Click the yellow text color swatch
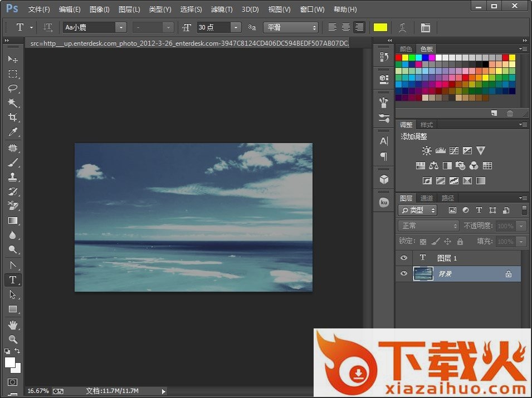The height and width of the screenshot is (398, 532). (x=380, y=27)
